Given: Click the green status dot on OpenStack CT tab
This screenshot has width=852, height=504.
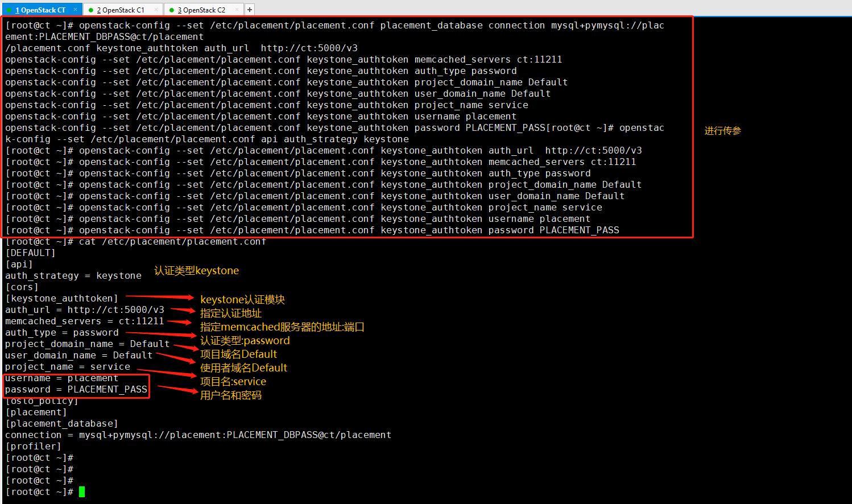Looking at the screenshot, I should point(9,10).
